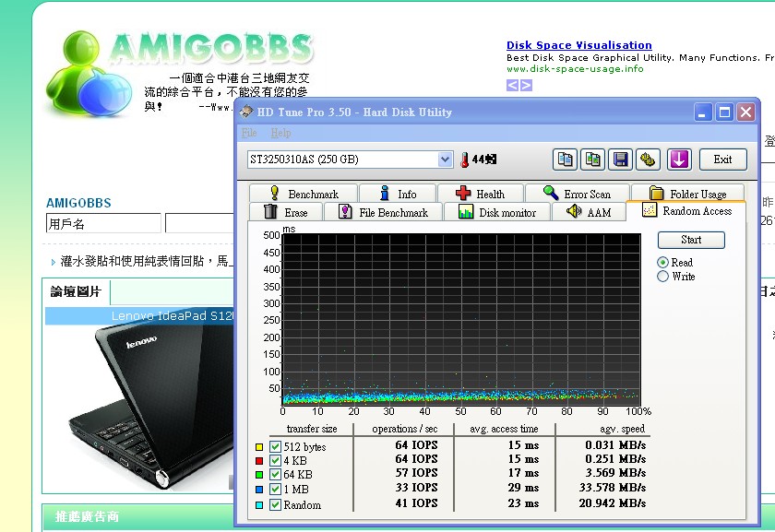Image resolution: width=775 pixels, height=532 pixels.
Task: Click the floppy disk save icon
Action: (621, 160)
